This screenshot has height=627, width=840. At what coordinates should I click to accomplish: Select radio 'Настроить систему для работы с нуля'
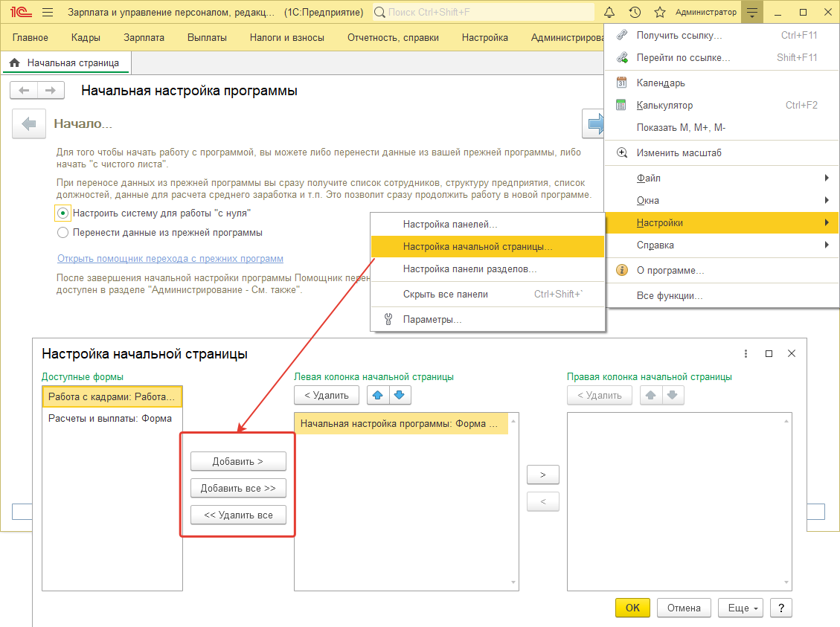[63, 213]
